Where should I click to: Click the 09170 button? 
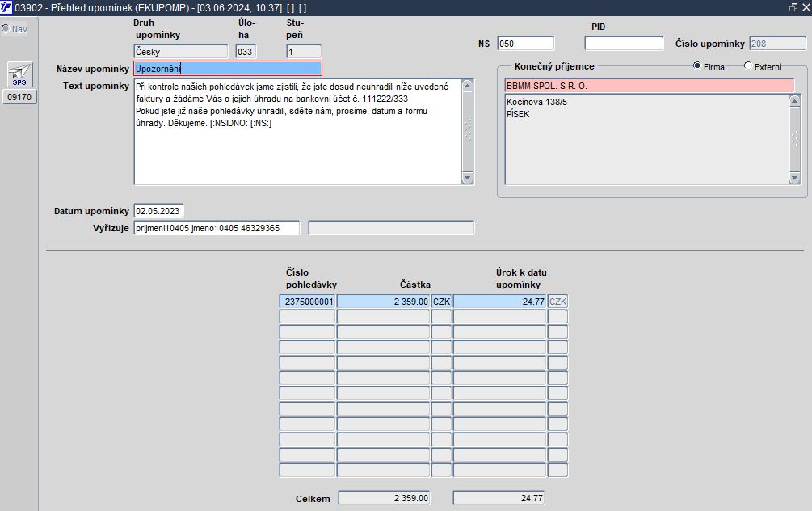point(19,97)
